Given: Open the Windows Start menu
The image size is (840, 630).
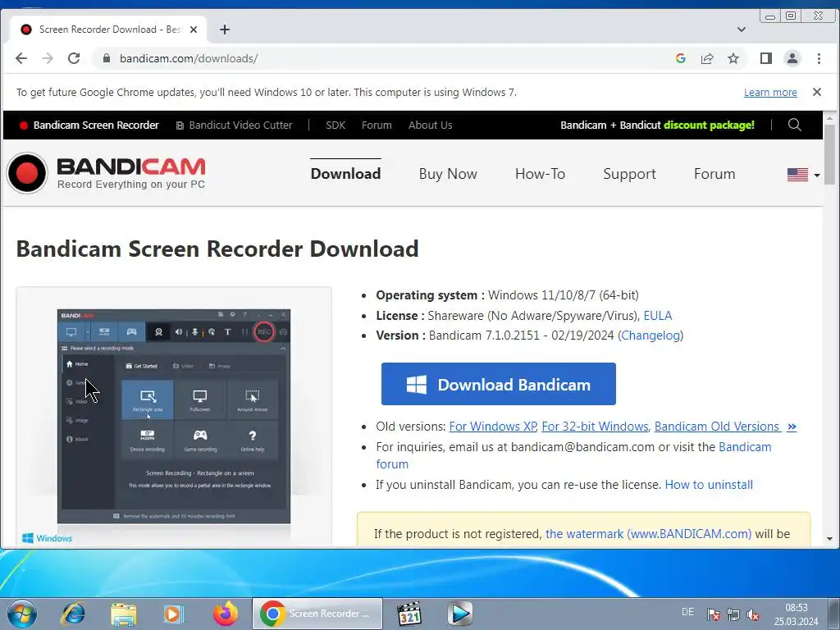Looking at the screenshot, I should [x=22, y=614].
